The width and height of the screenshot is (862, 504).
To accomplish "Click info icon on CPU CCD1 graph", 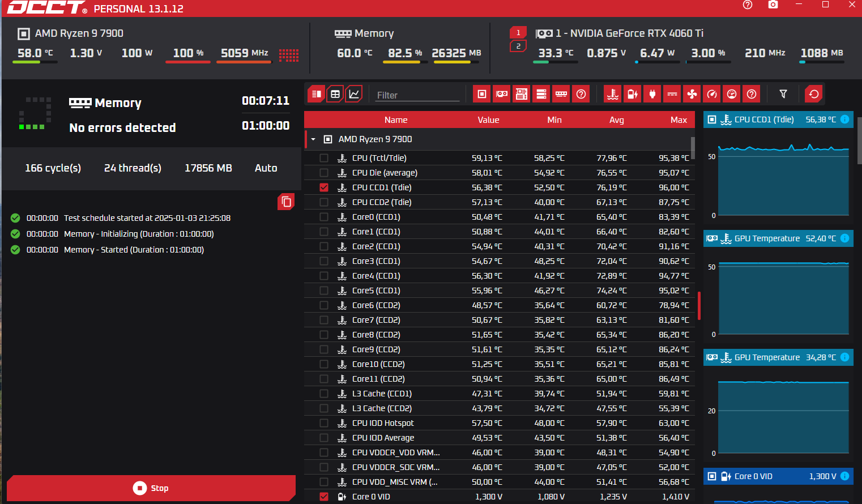I will click(x=844, y=119).
